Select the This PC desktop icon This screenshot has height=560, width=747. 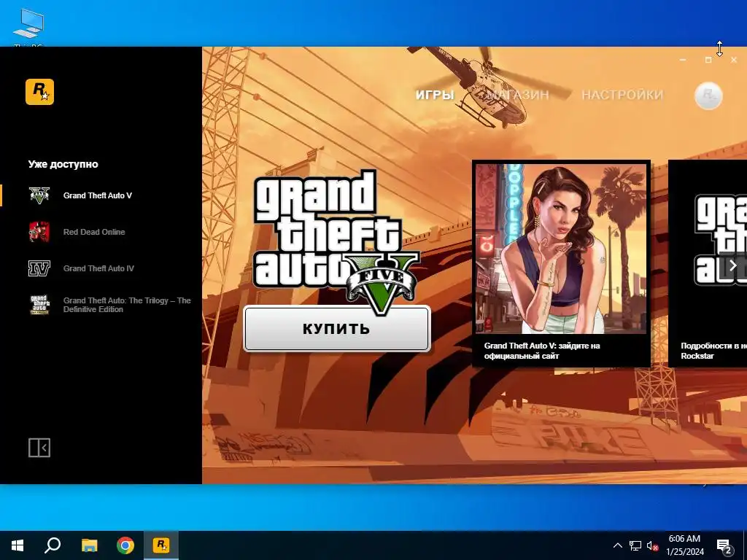click(x=28, y=27)
